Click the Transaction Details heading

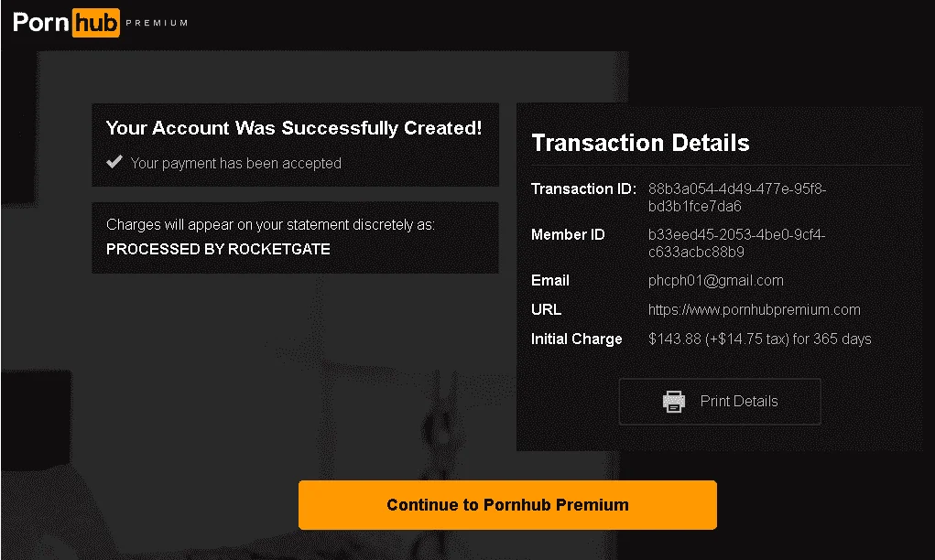click(640, 143)
